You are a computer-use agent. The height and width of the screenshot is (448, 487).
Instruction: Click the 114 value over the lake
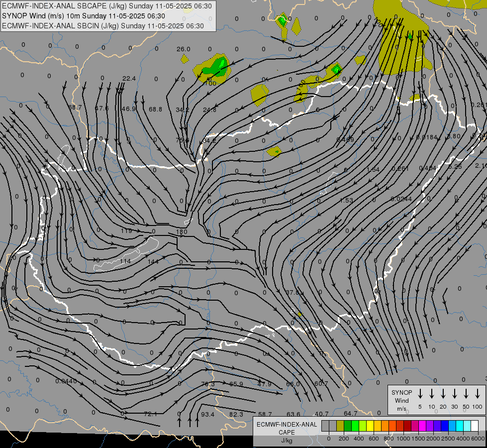[125, 261]
